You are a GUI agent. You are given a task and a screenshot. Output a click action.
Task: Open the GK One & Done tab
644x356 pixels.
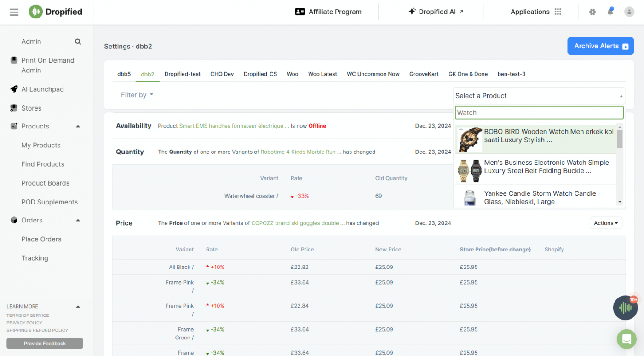[x=468, y=74]
